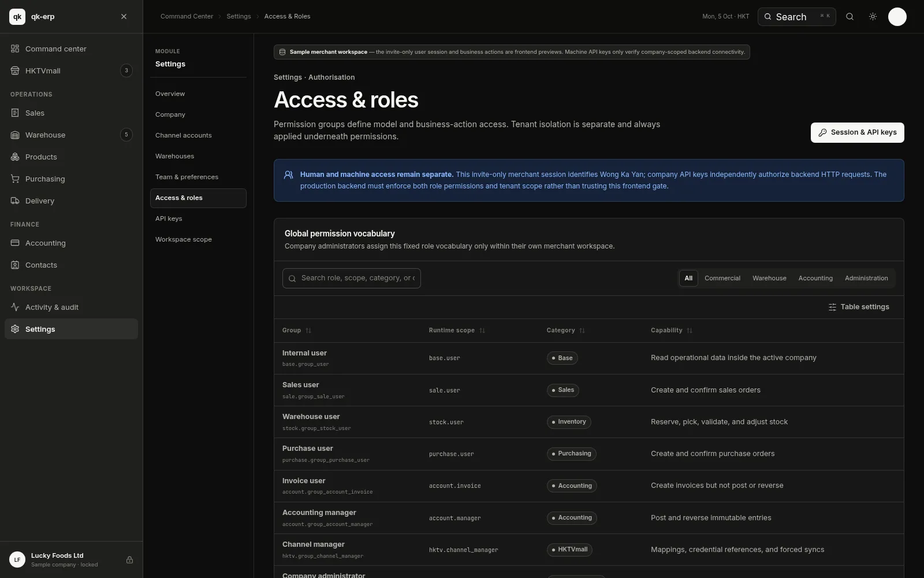The height and width of the screenshot is (578, 924).
Task: Open Command center from sidebar
Action: 71,49
